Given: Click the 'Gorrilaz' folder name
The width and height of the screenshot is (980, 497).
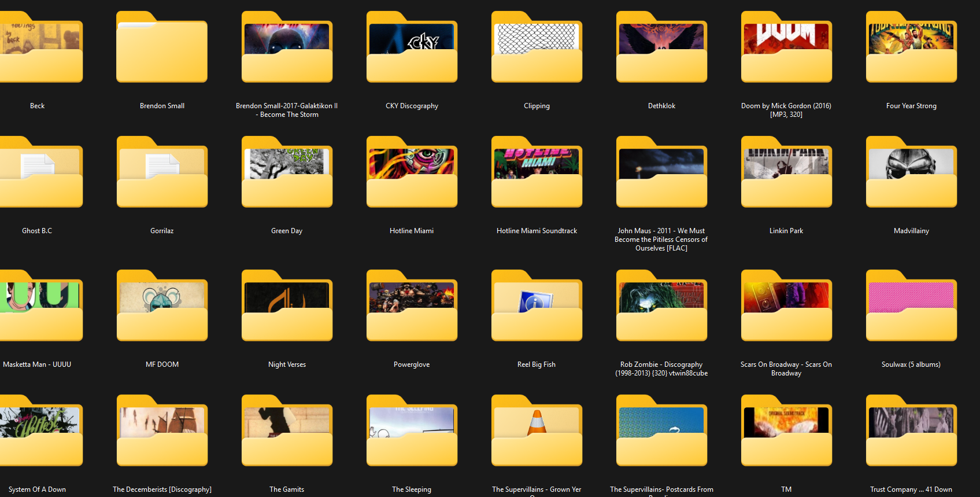Looking at the screenshot, I should [162, 231].
